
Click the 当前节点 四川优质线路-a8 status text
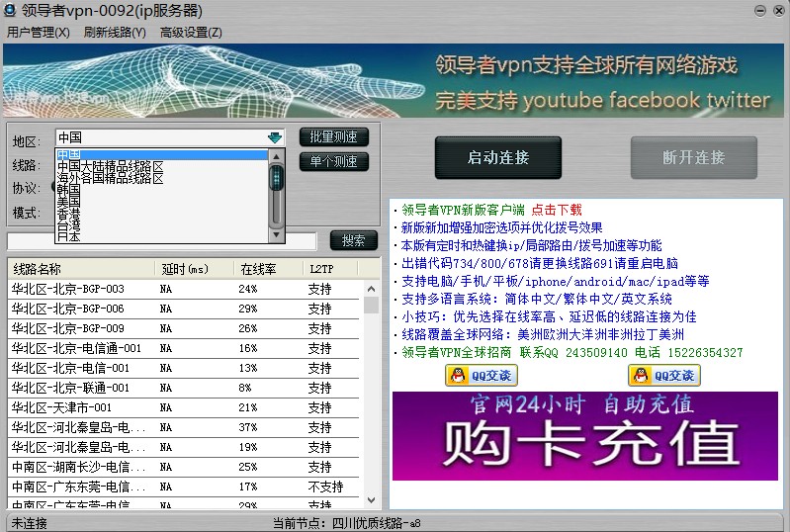[347, 523]
